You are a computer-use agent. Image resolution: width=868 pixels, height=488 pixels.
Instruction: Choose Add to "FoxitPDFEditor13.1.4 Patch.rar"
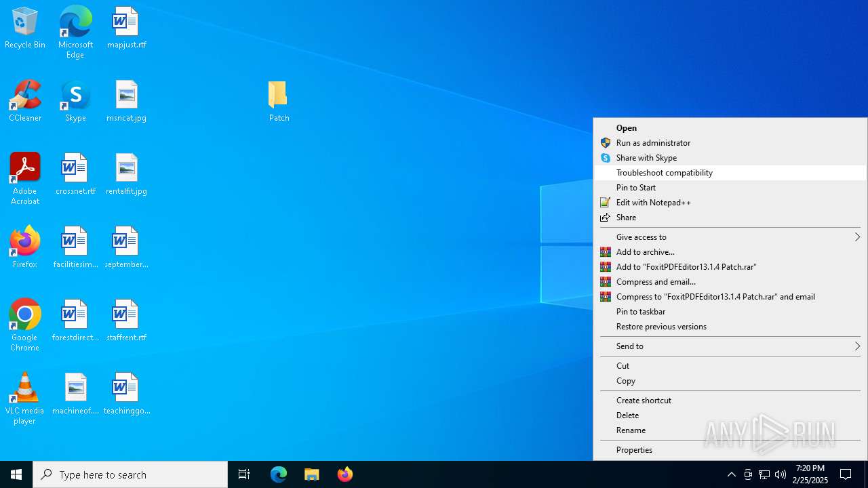[x=730, y=267]
